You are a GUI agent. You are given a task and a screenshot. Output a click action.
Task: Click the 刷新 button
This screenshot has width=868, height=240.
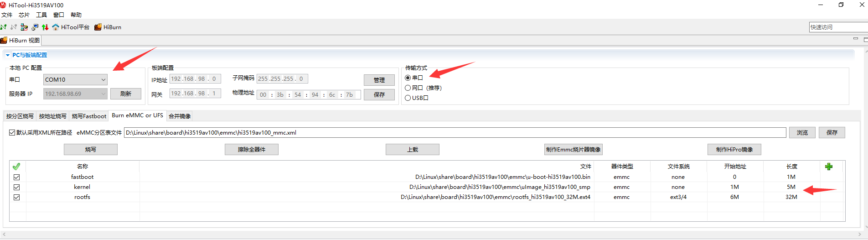126,94
